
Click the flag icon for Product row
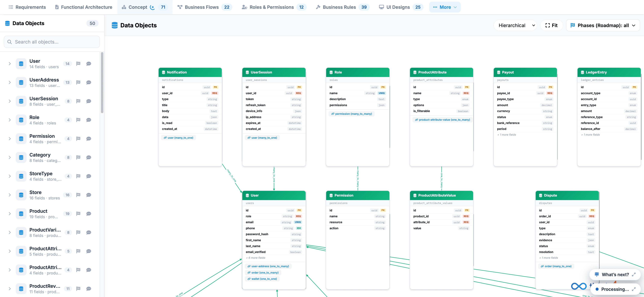[x=78, y=214]
